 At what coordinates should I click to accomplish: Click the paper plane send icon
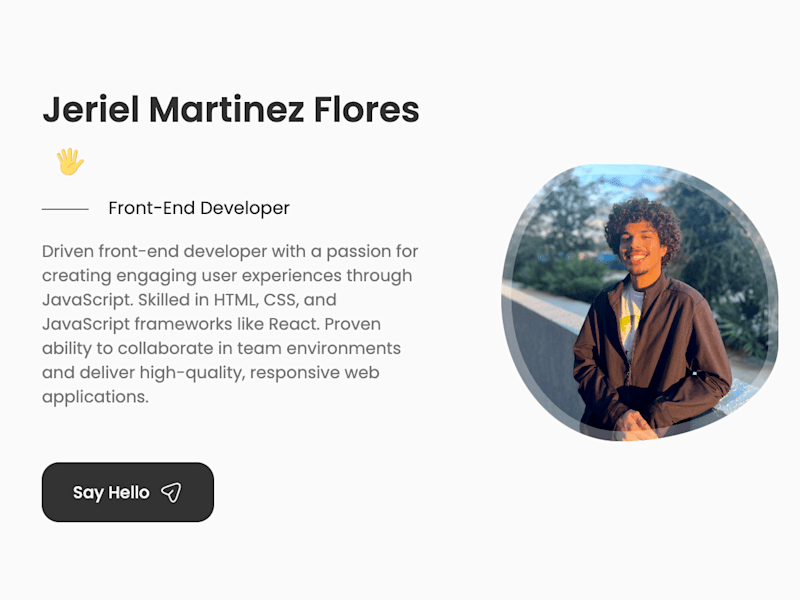pos(171,492)
